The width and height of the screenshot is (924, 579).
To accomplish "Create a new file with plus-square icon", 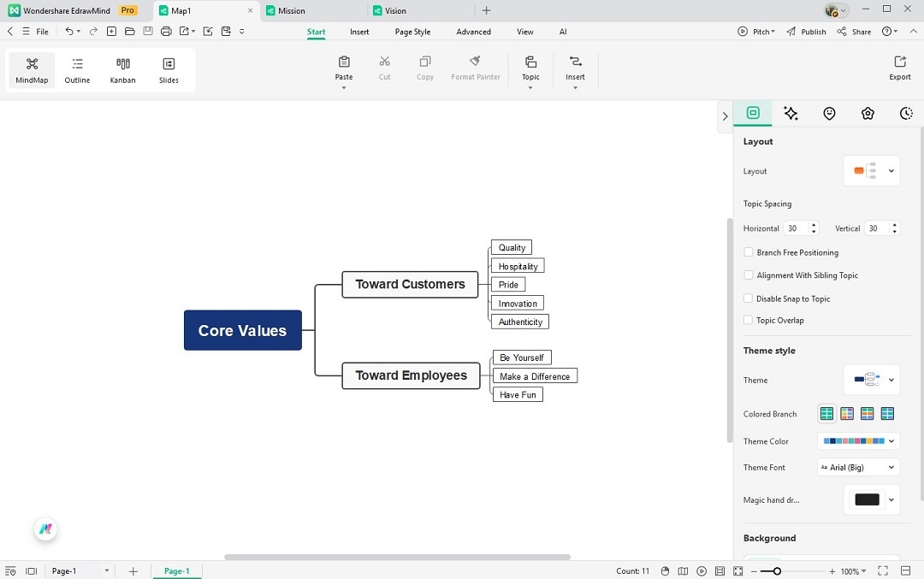I will (x=111, y=32).
